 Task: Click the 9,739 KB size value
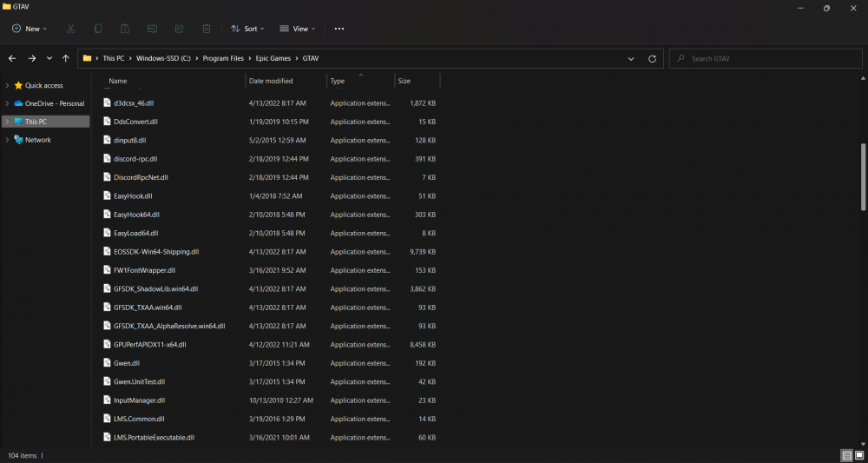tap(423, 251)
